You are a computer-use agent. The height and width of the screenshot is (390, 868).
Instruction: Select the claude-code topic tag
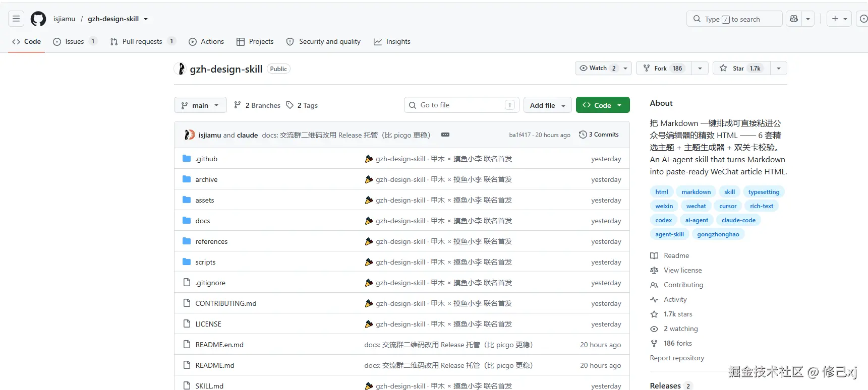click(x=738, y=220)
